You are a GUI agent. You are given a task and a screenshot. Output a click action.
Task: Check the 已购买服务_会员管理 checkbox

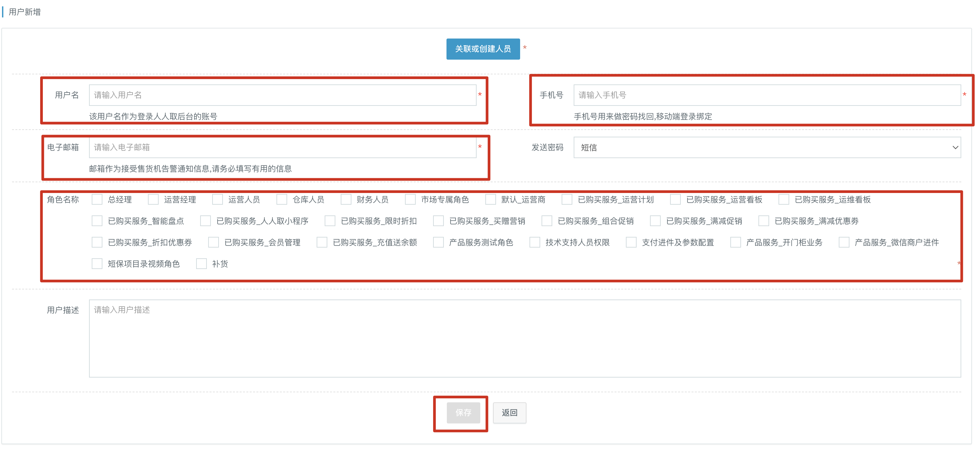point(214,242)
